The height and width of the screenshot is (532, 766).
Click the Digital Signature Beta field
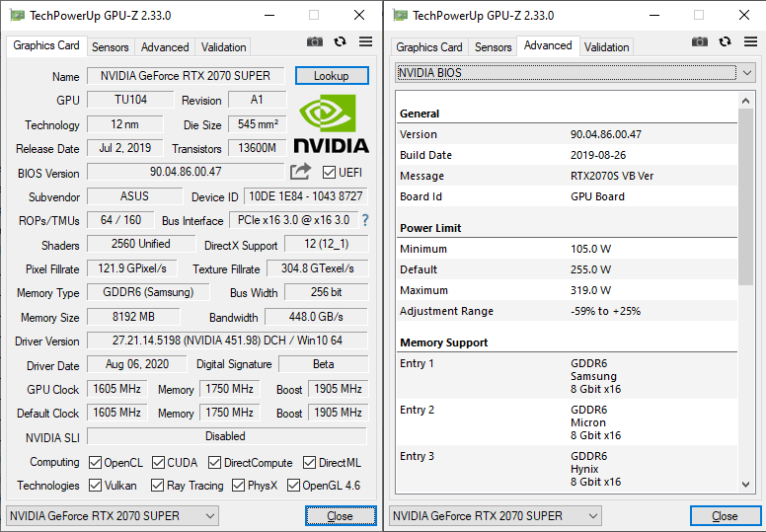coord(324,364)
